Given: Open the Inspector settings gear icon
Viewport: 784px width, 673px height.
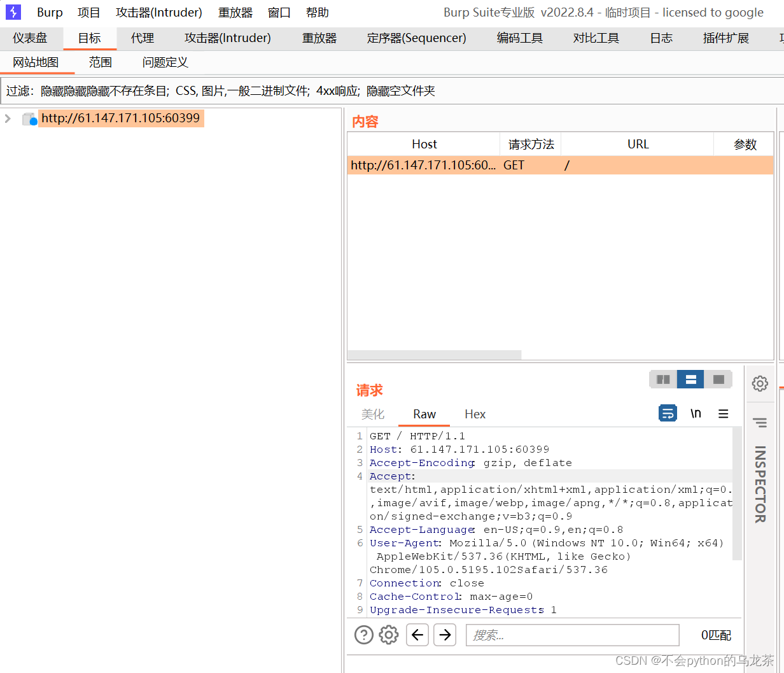Looking at the screenshot, I should tap(760, 383).
